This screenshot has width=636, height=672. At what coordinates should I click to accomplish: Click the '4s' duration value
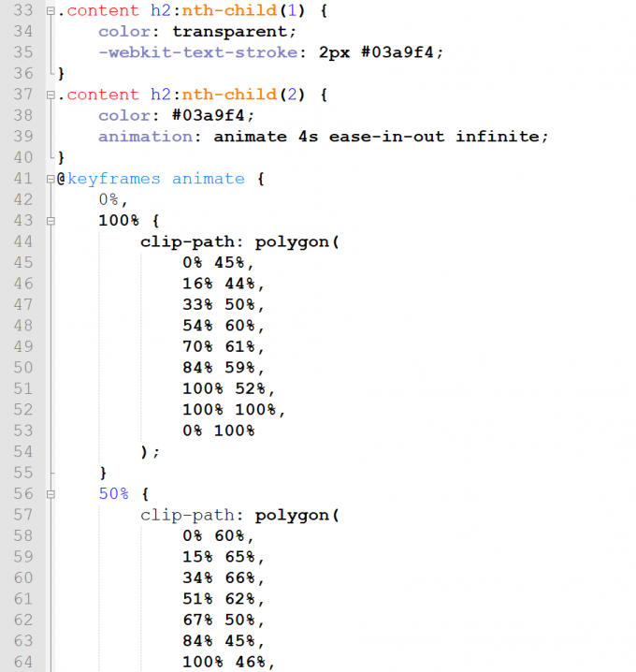pos(309,137)
